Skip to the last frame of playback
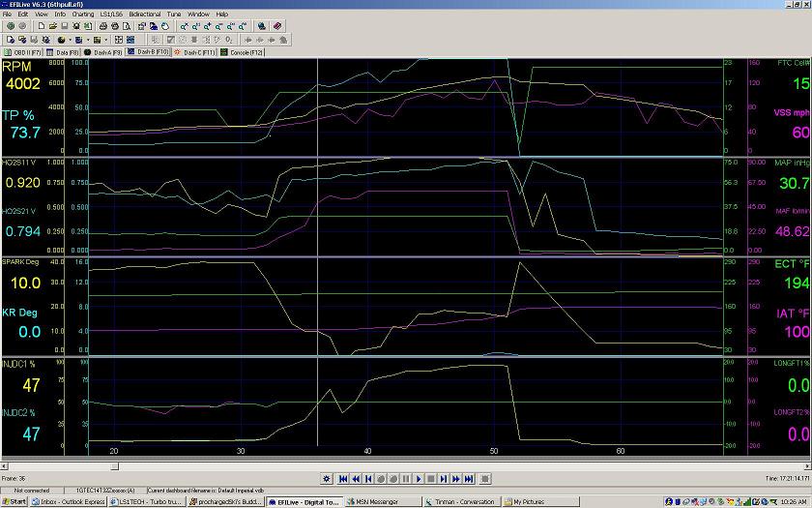 pos(468,479)
